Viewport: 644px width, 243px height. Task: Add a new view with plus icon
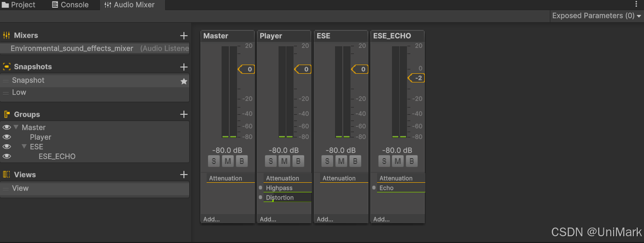point(183,175)
